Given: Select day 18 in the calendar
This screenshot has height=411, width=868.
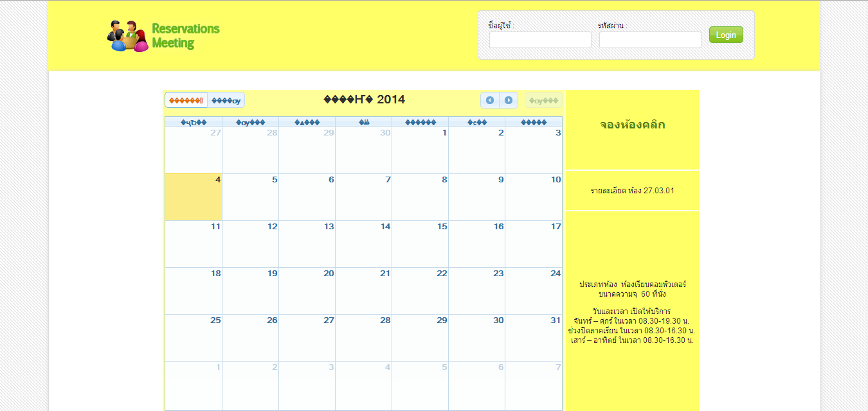Looking at the screenshot, I should pos(194,291).
